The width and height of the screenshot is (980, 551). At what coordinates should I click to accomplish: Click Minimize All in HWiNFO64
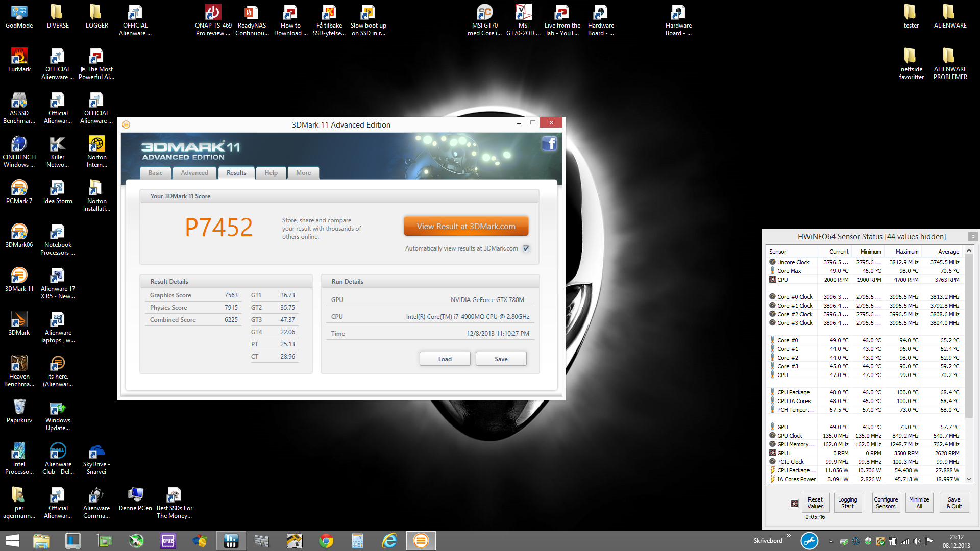[919, 503]
